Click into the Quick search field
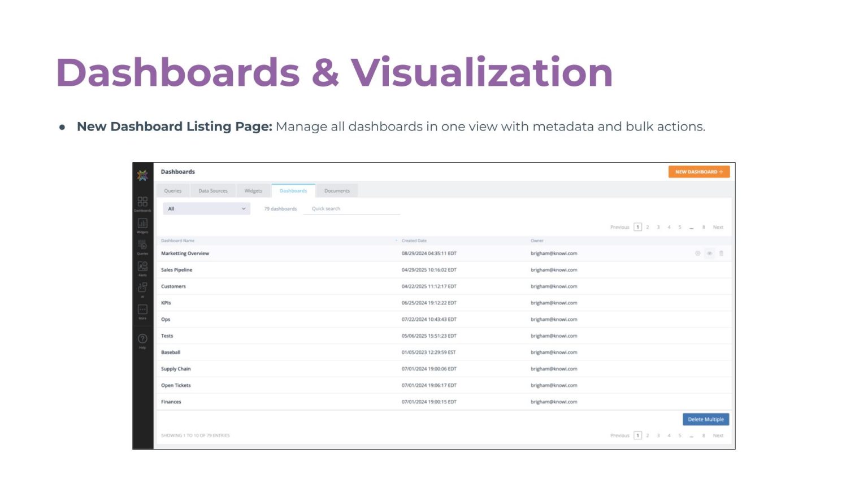Viewport: 868px width, 488px height. tap(351, 209)
